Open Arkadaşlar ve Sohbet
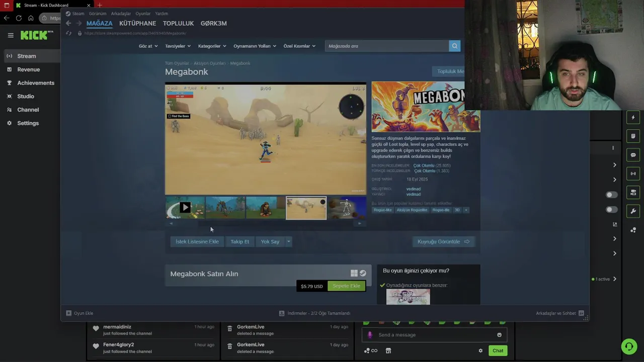Image resolution: width=644 pixels, height=362 pixels. pos(559,313)
